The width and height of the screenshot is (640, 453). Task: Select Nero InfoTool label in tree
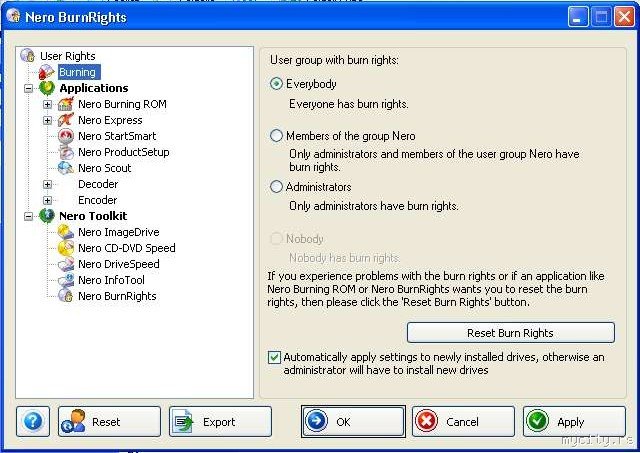pos(111,280)
